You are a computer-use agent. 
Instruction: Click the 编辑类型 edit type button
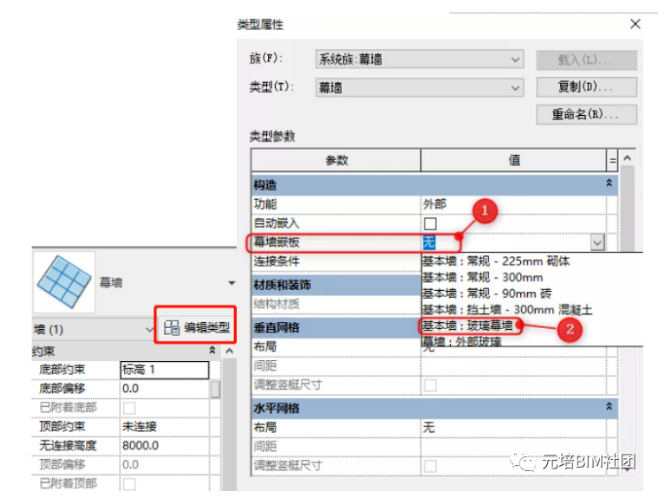(x=197, y=327)
